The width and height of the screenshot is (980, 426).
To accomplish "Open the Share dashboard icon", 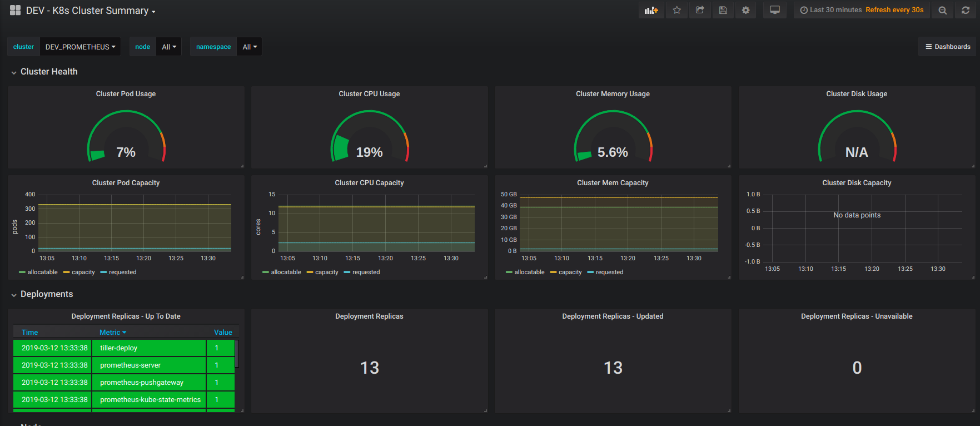I will [x=700, y=10].
